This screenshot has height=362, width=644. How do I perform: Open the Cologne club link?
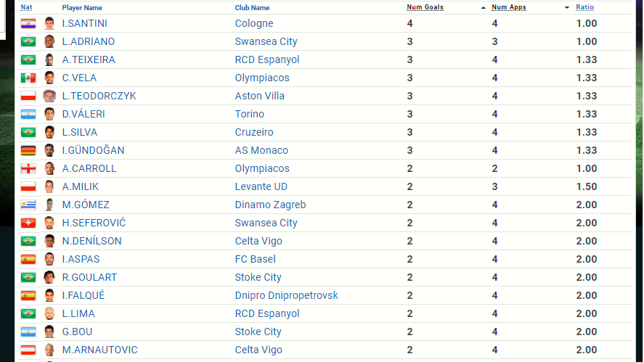pos(254,24)
